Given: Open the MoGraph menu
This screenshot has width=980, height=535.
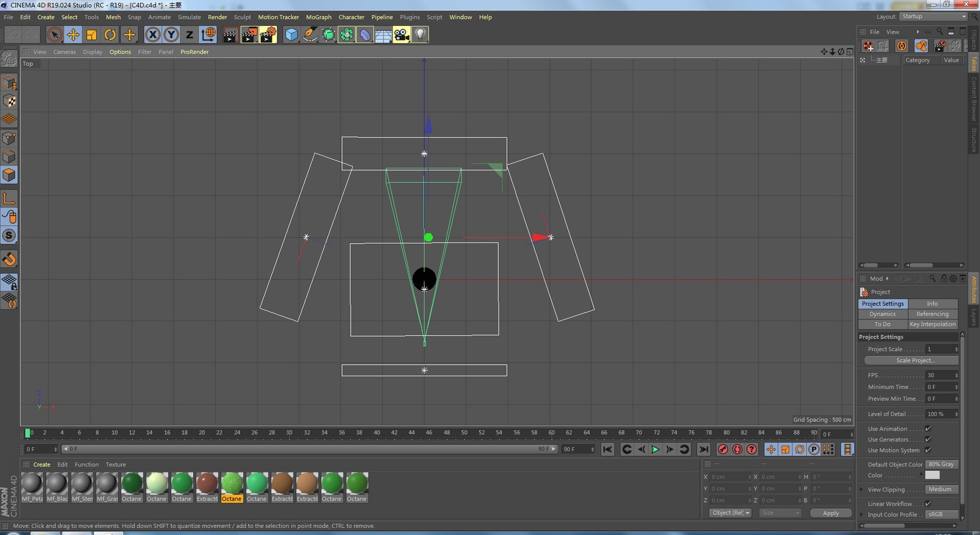Looking at the screenshot, I should [x=318, y=17].
